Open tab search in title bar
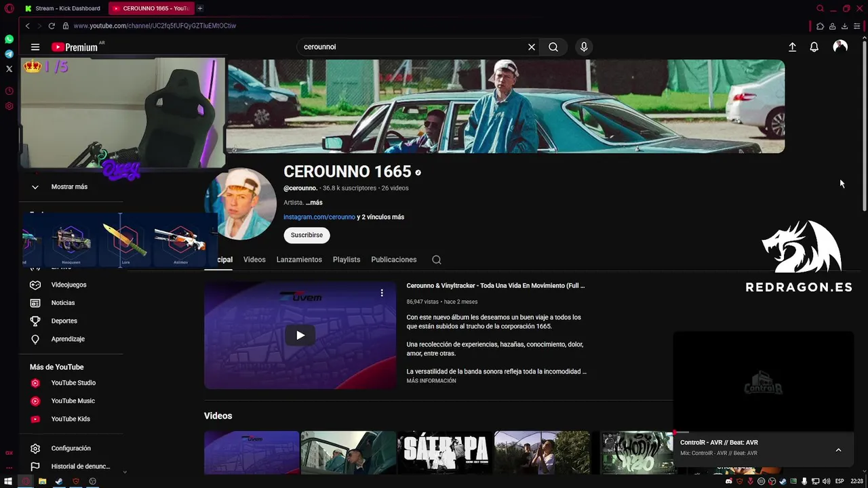 click(x=820, y=8)
